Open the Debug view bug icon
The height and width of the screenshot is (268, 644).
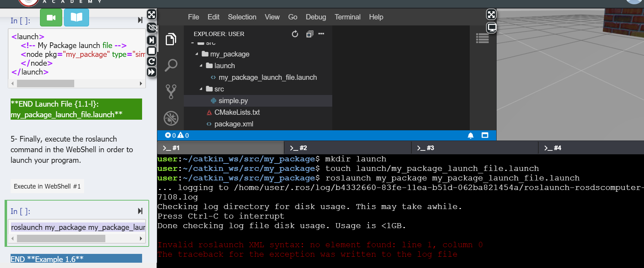click(x=171, y=118)
